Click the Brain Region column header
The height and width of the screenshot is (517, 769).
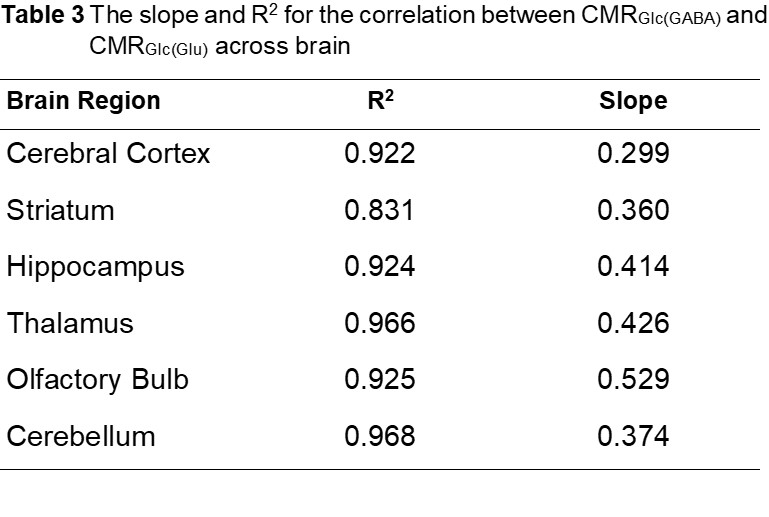83,101
